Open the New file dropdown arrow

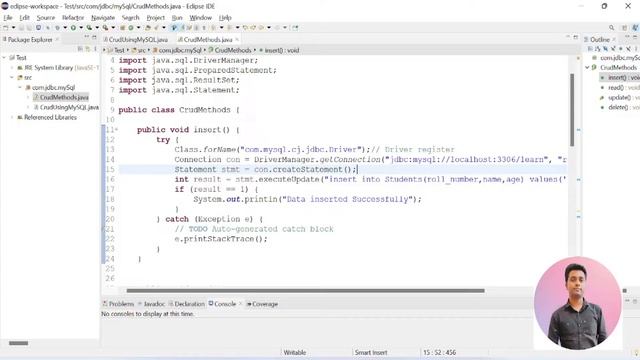click(x=13, y=28)
